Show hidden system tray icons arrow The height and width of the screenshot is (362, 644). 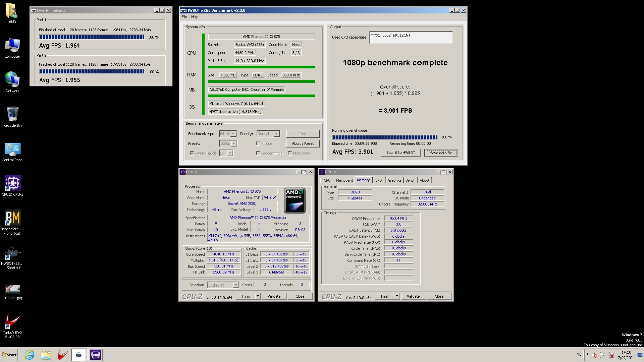click(x=587, y=355)
